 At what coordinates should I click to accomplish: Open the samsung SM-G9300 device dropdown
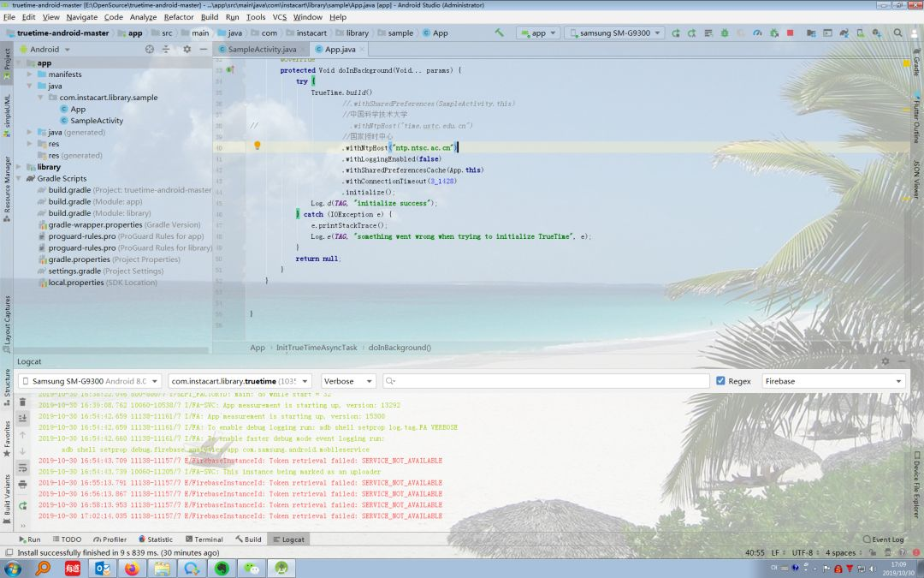point(613,33)
